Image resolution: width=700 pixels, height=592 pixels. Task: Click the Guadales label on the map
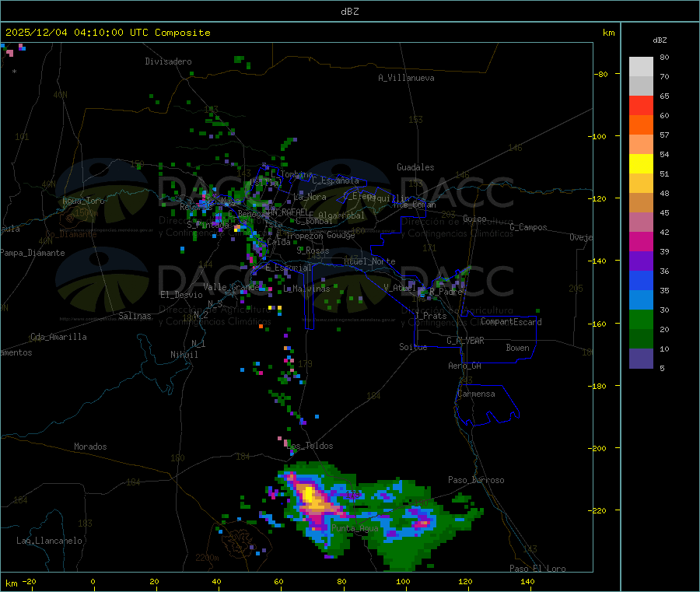click(x=415, y=167)
